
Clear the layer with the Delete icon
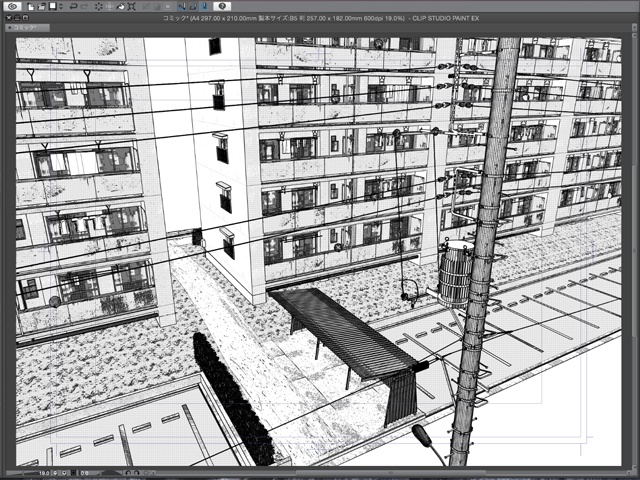[99, 7]
